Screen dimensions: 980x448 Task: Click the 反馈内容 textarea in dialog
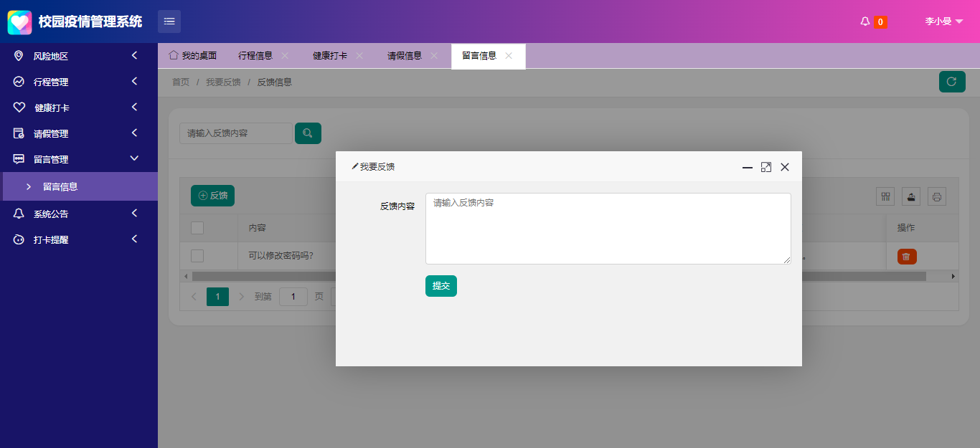click(608, 229)
